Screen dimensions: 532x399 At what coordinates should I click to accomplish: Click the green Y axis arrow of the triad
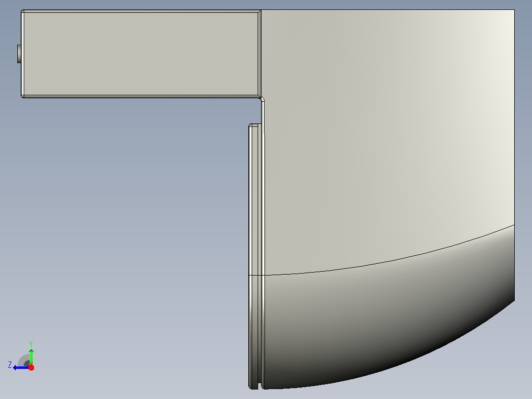click(x=31, y=356)
